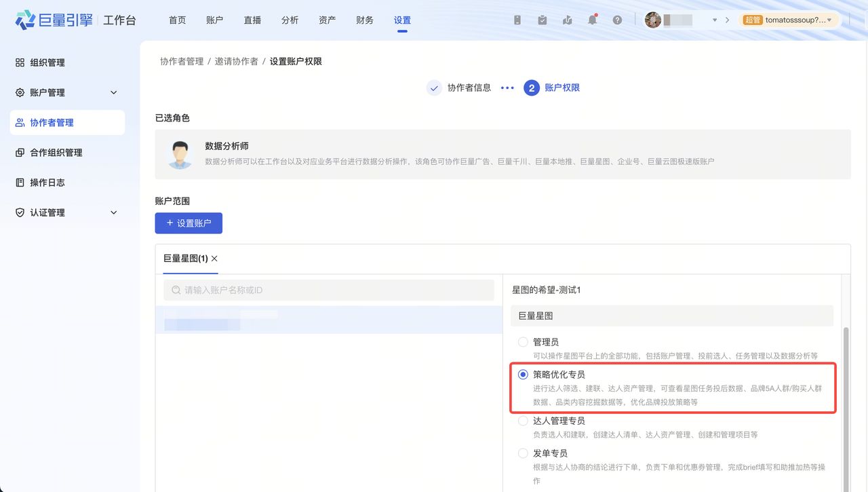The image size is (868, 492).
Task: Open the mobile phone icon in header
Action: [517, 20]
